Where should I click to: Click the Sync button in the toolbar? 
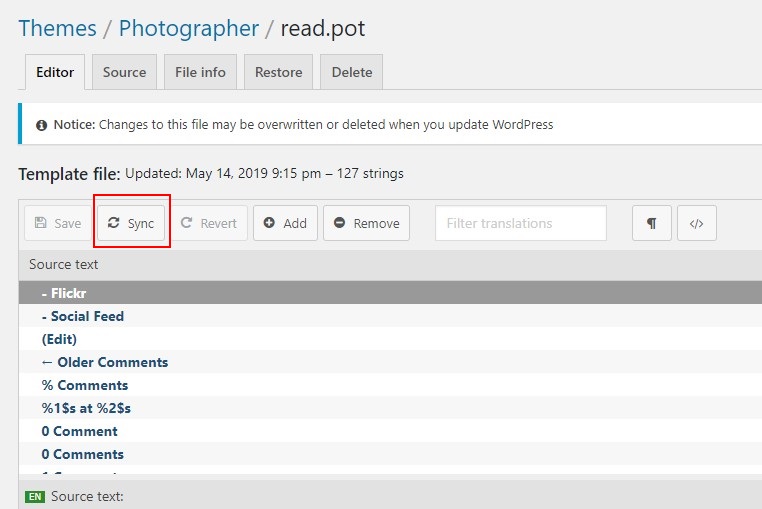[131, 223]
